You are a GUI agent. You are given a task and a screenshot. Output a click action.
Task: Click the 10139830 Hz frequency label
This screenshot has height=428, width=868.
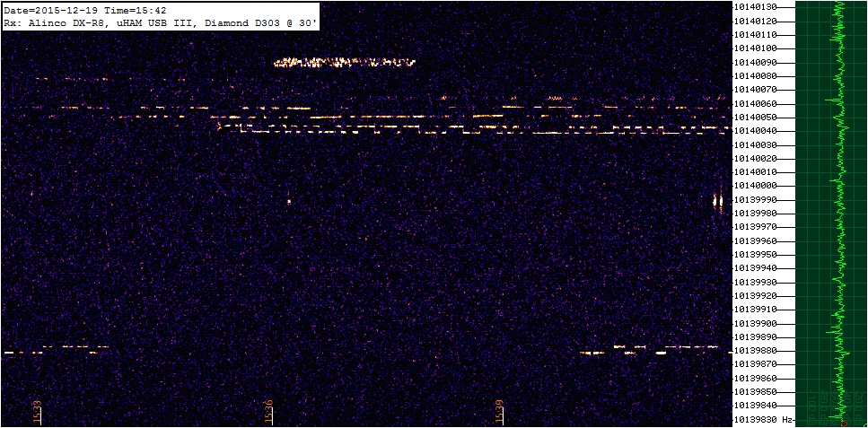click(x=764, y=420)
